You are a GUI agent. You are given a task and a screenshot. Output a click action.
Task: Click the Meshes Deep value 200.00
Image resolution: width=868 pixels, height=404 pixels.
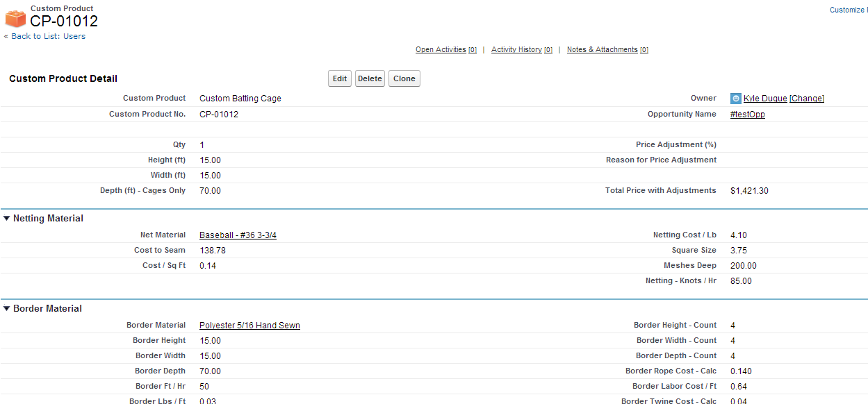[x=744, y=265]
